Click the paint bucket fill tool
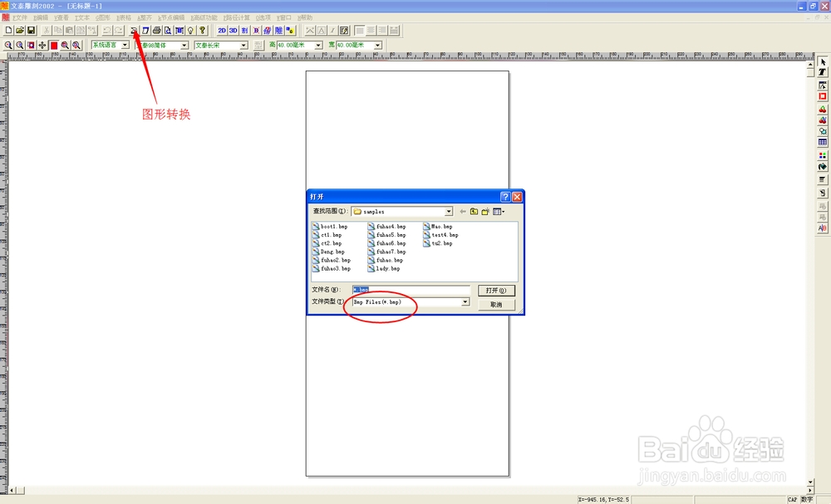The width and height of the screenshot is (831, 504). coord(823,167)
